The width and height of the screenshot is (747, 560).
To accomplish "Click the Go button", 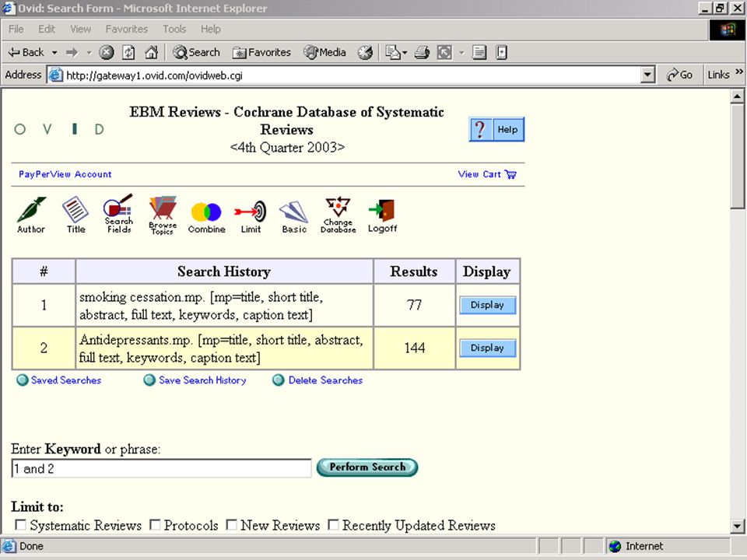I will coord(680,75).
